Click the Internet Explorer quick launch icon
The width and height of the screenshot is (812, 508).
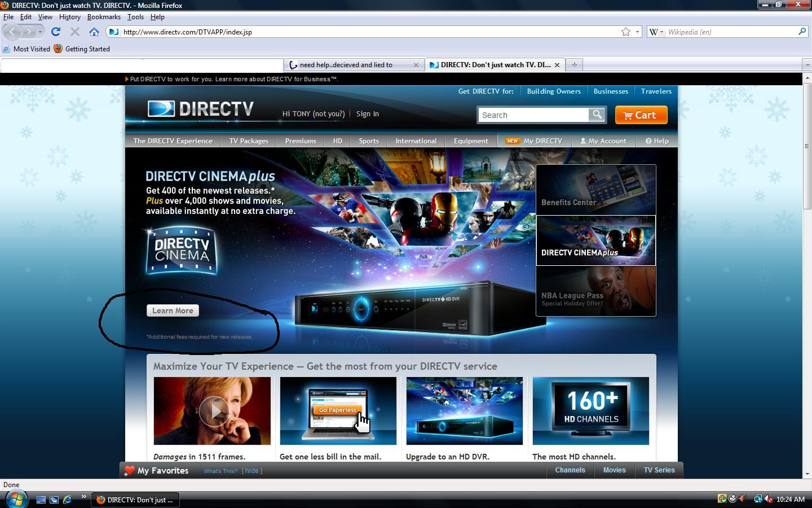[67, 500]
